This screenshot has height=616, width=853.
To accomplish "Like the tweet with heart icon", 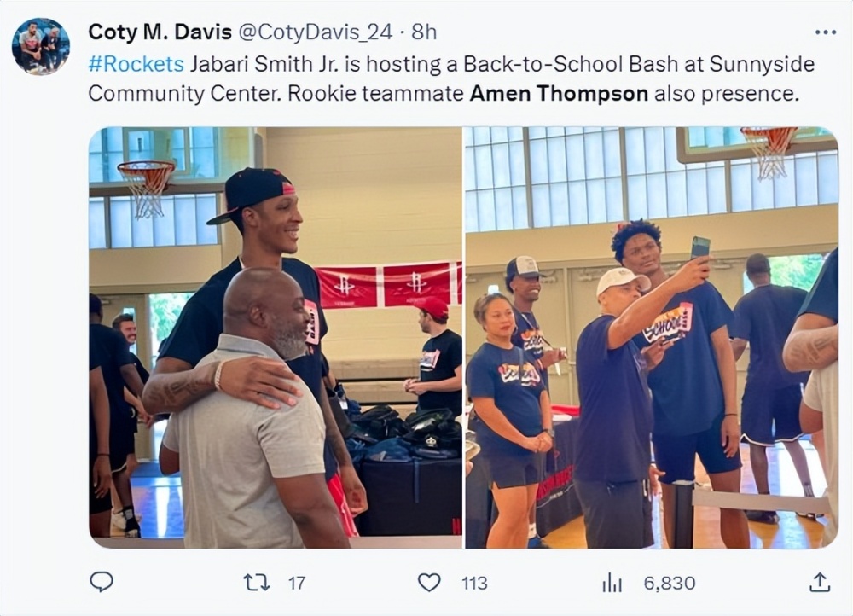I will (x=429, y=583).
